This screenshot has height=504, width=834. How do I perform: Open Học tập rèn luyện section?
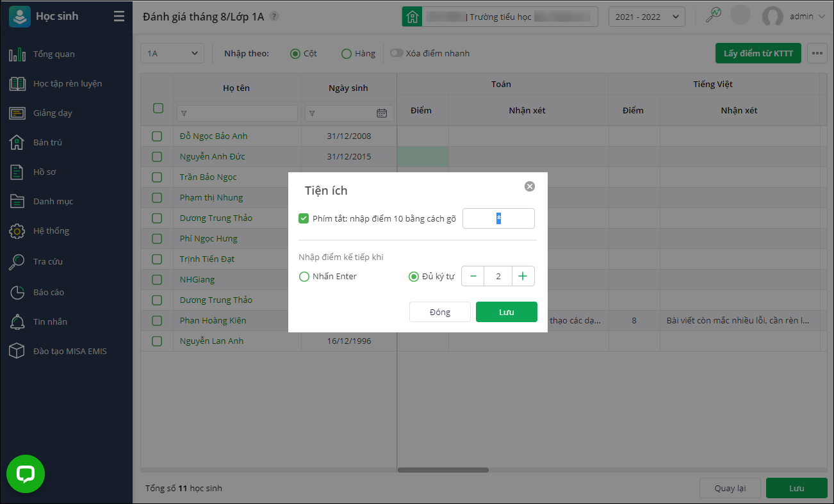point(67,84)
